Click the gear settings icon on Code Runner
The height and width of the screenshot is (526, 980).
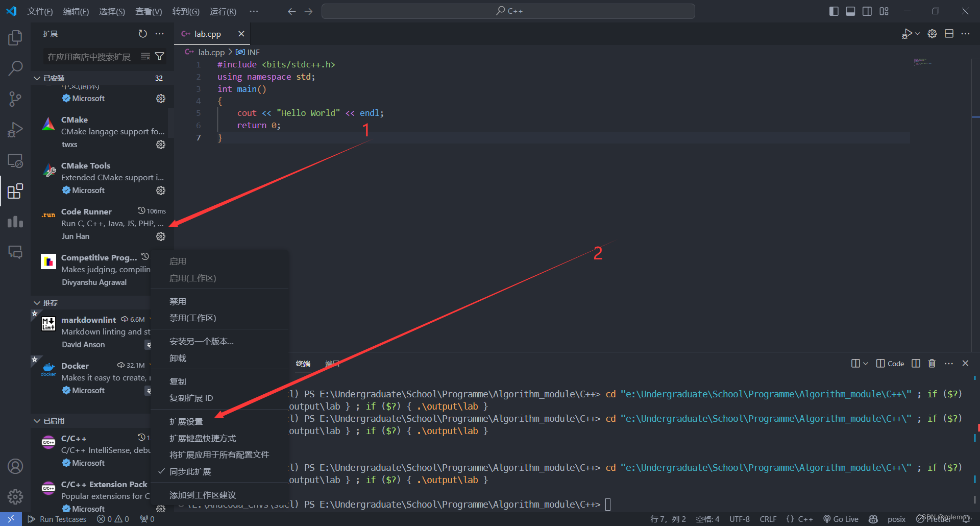pyautogui.click(x=161, y=236)
